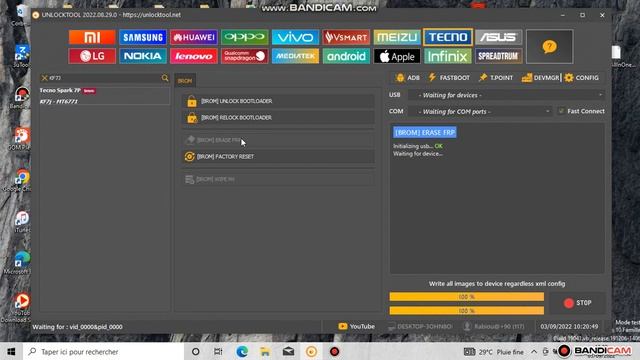The width and height of the screenshot is (640, 360).
Task: Click the help question mark icon
Action: tap(549, 47)
